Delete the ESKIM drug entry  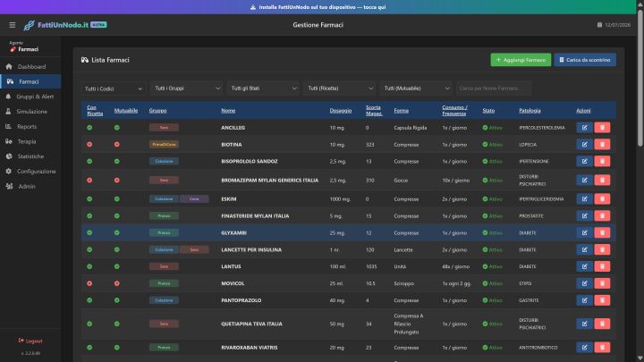tap(602, 199)
